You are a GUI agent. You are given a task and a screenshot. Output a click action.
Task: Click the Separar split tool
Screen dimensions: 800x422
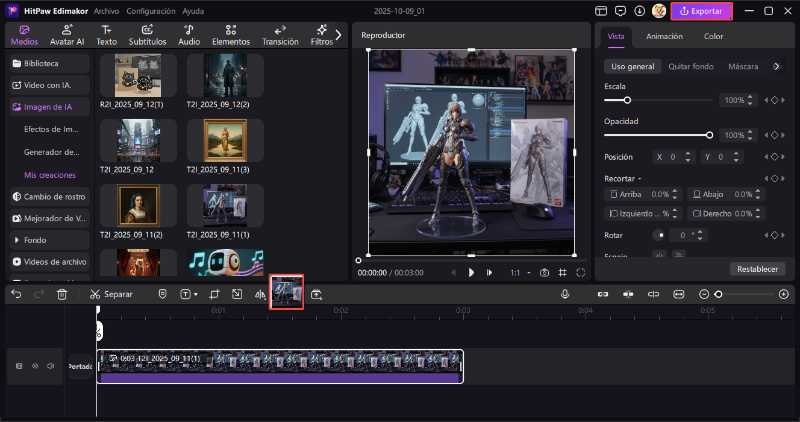click(x=110, y=294)
